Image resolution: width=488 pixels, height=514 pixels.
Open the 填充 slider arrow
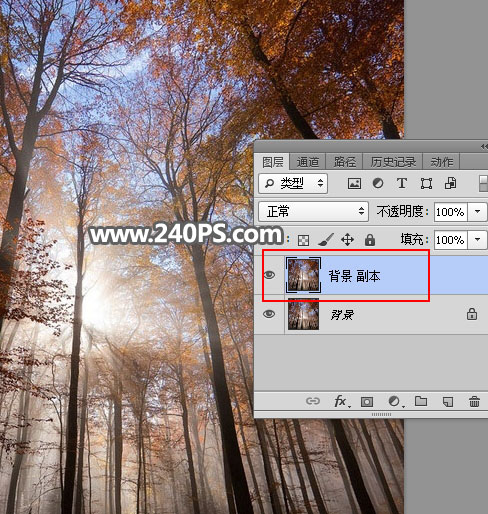[477, 240]
